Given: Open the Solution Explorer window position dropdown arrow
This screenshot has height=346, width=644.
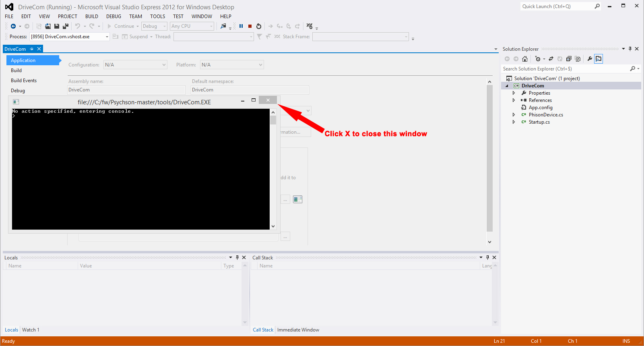Looking at the screenshot, I should (623, 49).
